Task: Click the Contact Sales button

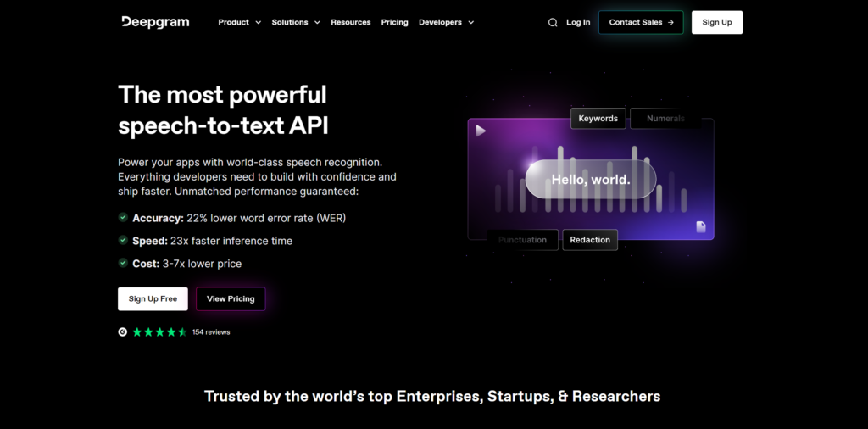Action: [641, 22]
